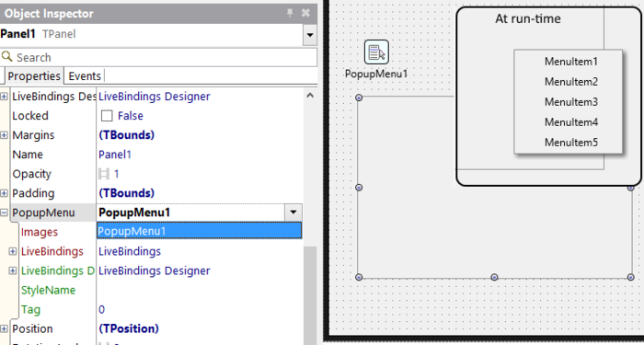Click the bottom-left panel selection handle

pos(359,277)
